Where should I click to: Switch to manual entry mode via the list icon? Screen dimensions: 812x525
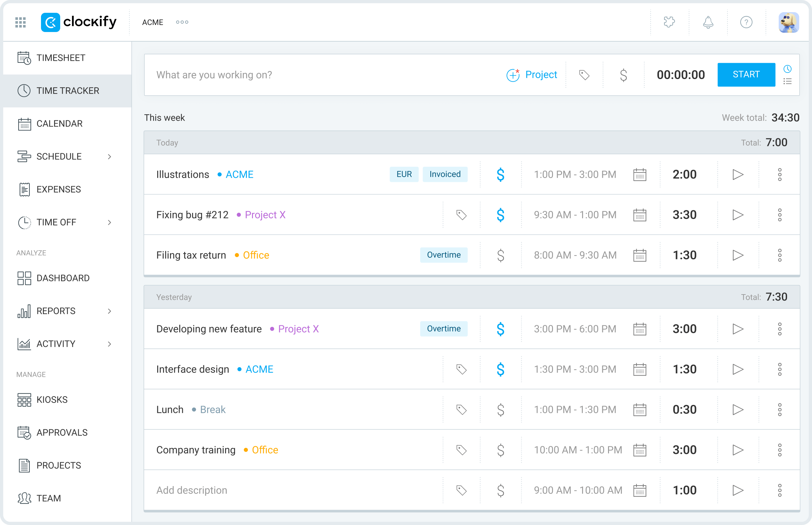[x=788, y=82]
